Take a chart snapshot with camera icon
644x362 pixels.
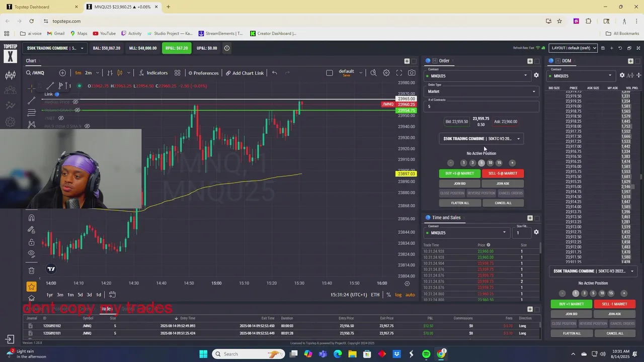tap(412, 73)
